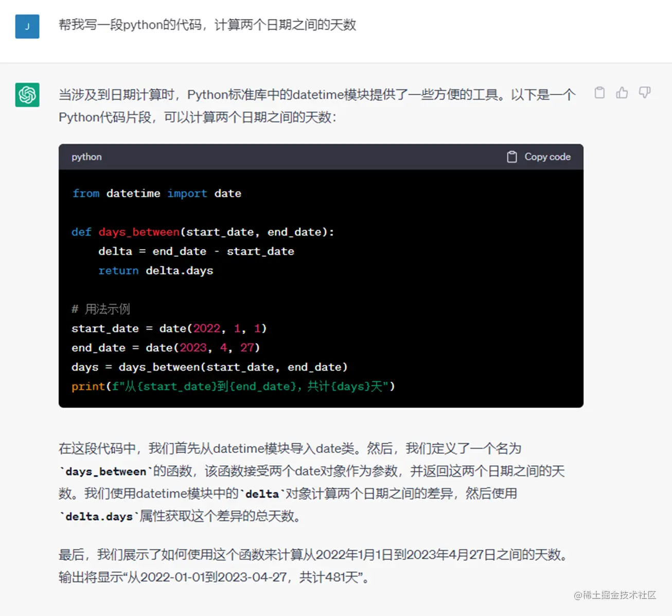Click the python language label in code header

click(x=86, y=157)
